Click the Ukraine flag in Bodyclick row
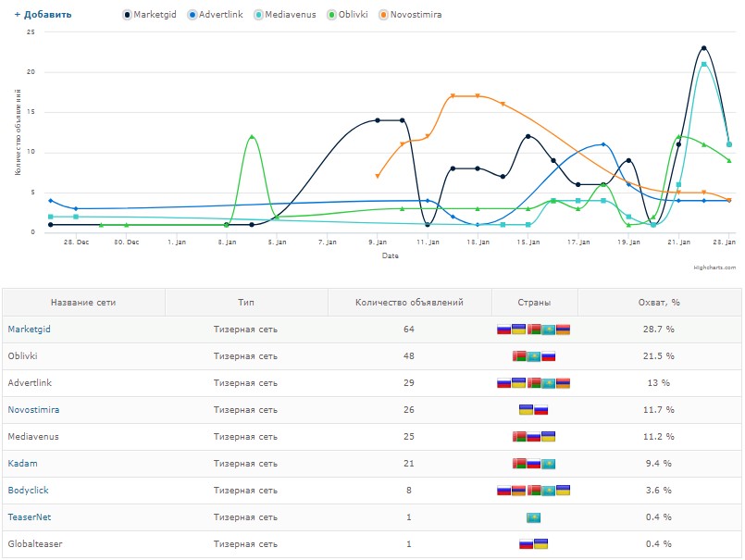Screen dimensions: 745x560 point(563,491)
